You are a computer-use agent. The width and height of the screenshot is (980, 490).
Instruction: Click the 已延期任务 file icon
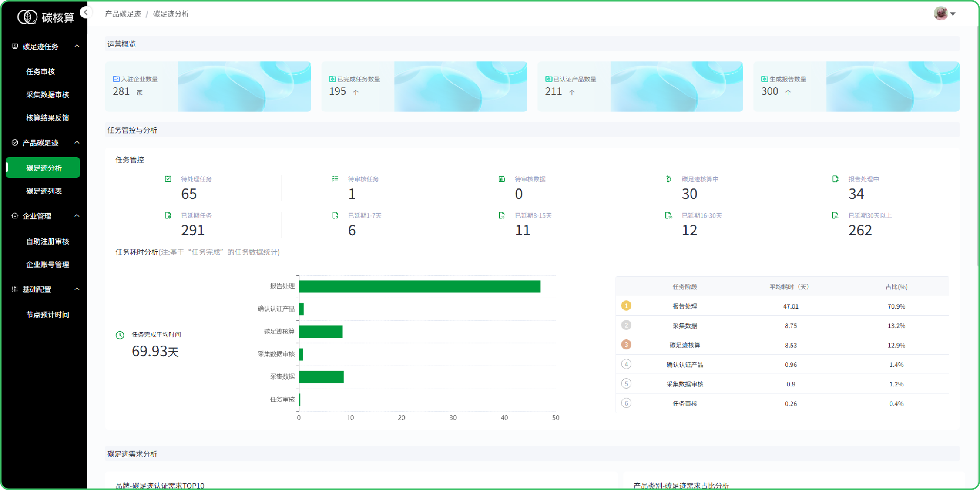[x=168, y=215]
